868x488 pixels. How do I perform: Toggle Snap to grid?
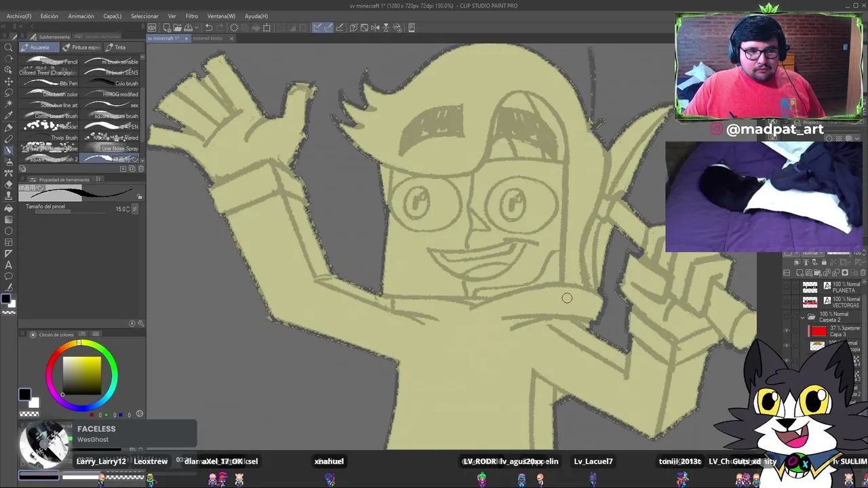point(340,28)
